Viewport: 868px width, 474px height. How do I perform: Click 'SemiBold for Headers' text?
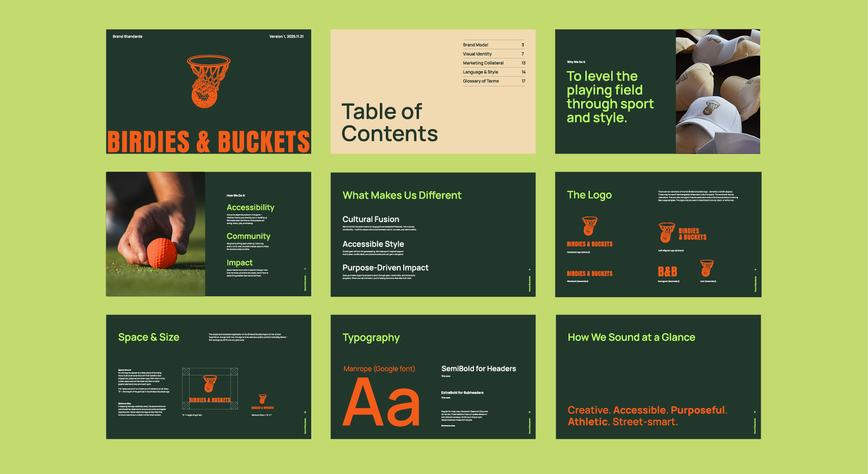click(x=478, y=369)
